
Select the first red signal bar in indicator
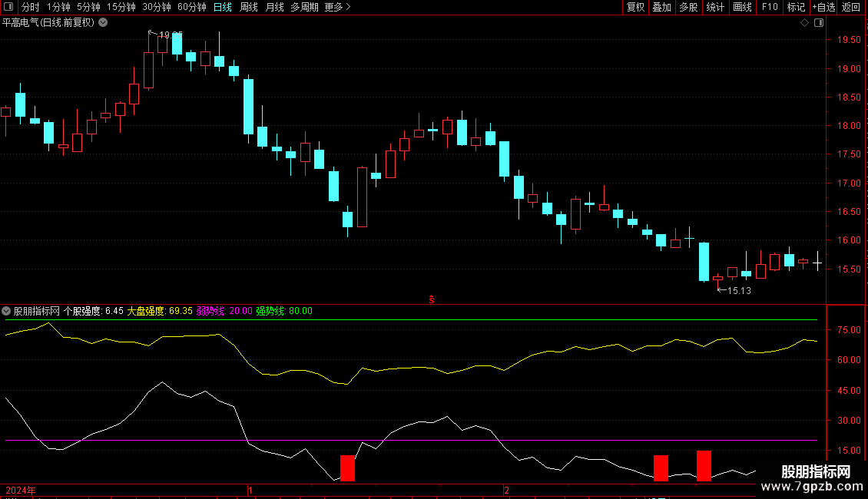(x=347, y=468)
